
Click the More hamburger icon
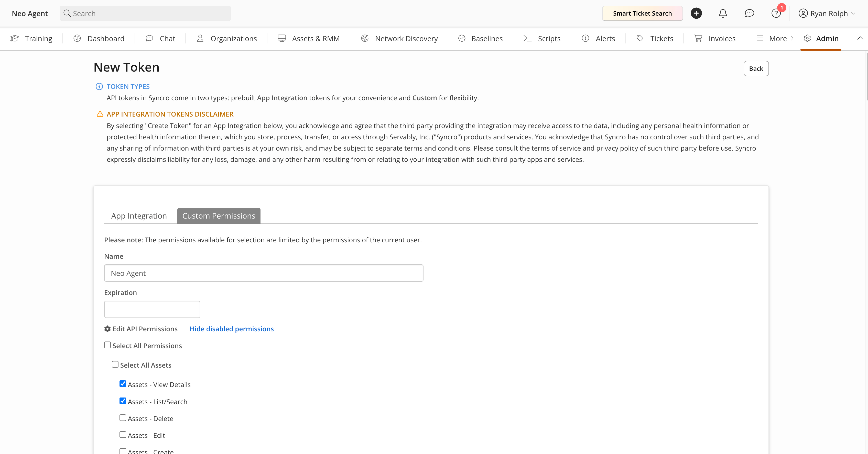(x=760, y=38)
